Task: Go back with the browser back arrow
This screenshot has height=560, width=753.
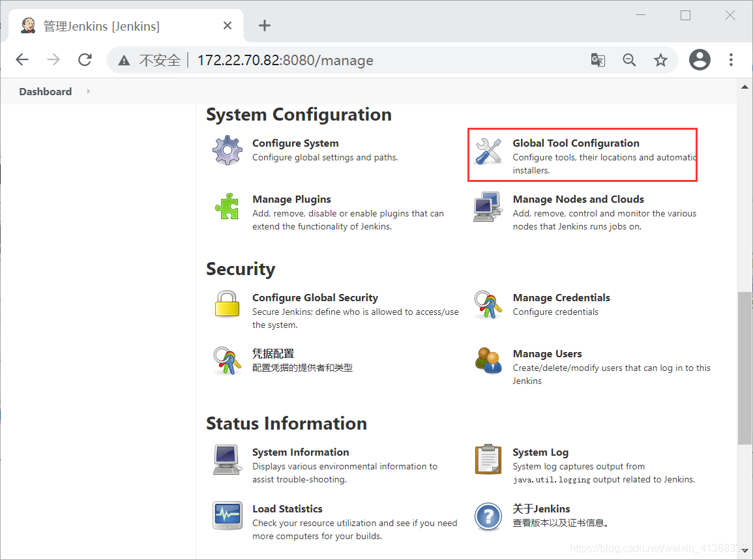Action: [22, 59]
